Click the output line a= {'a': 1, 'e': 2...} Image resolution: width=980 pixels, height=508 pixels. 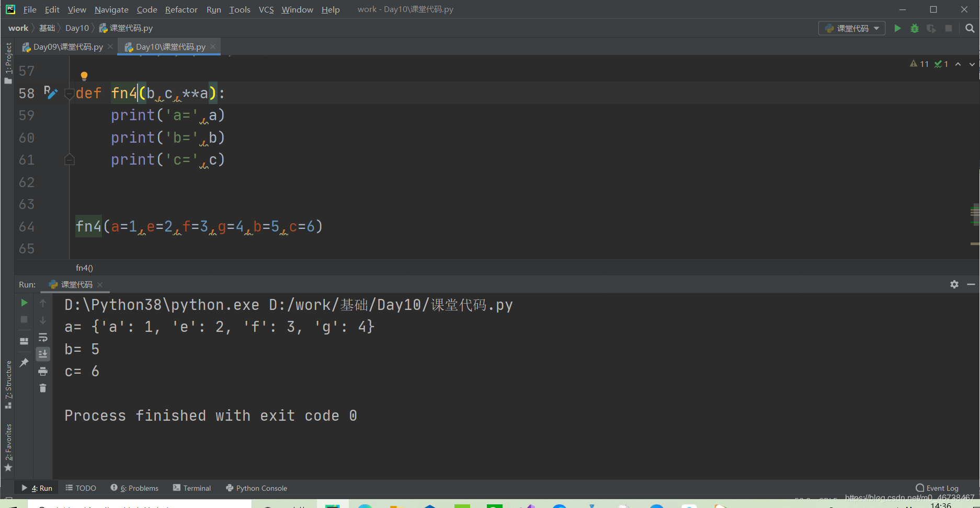tap(220, 327)
